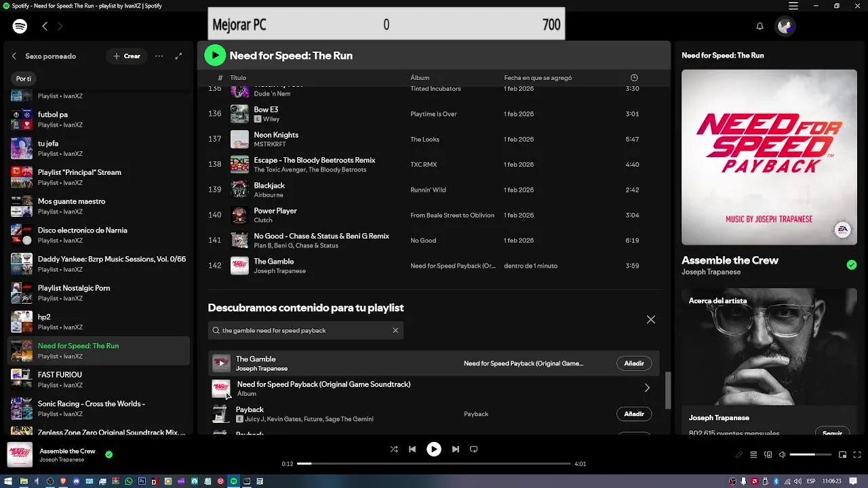This screenshot has width=868, height=488.
Task: Add The Gamble with the Añadir button
Action: tap(634, 363)
